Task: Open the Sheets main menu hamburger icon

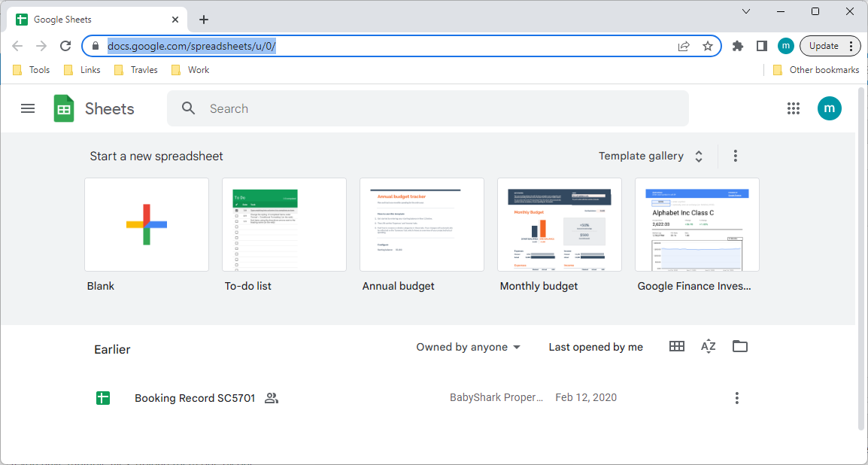Action: tap(28, 108)
